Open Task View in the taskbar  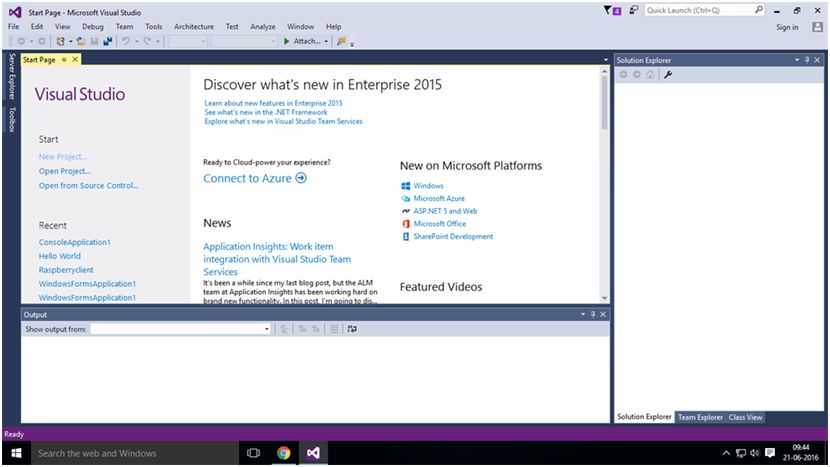254,453
